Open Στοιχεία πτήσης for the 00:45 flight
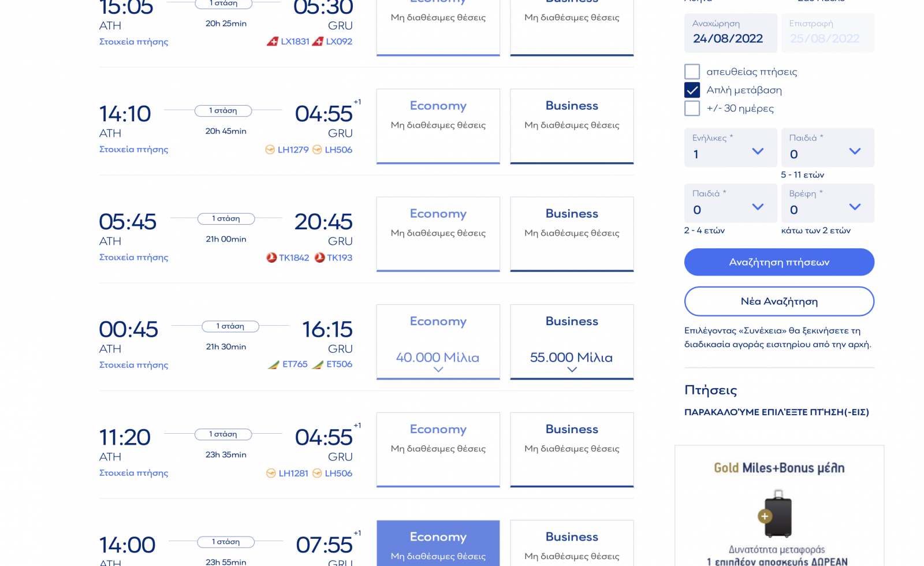Image resolution: width=924 pixels, height=566 pixels. (x=134, y=365)
